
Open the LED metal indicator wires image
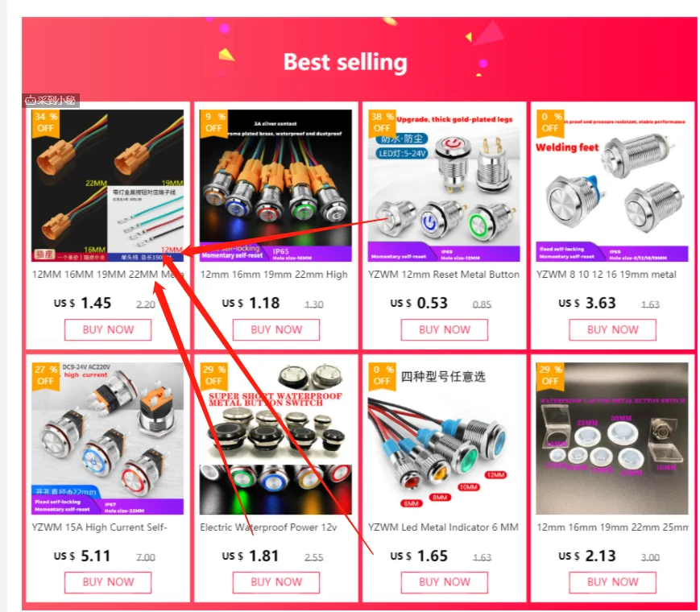(x=444, y=438)
